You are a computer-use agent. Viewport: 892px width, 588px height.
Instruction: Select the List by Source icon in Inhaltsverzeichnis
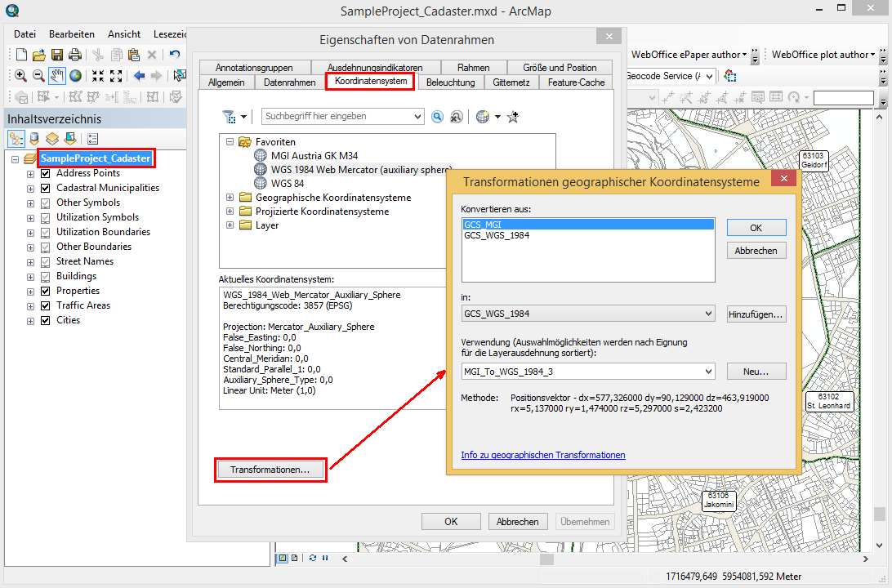[33, 139]
